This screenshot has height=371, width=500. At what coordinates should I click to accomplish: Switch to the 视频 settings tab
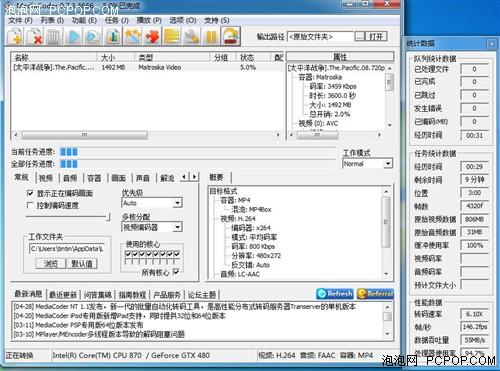[46, 178]
